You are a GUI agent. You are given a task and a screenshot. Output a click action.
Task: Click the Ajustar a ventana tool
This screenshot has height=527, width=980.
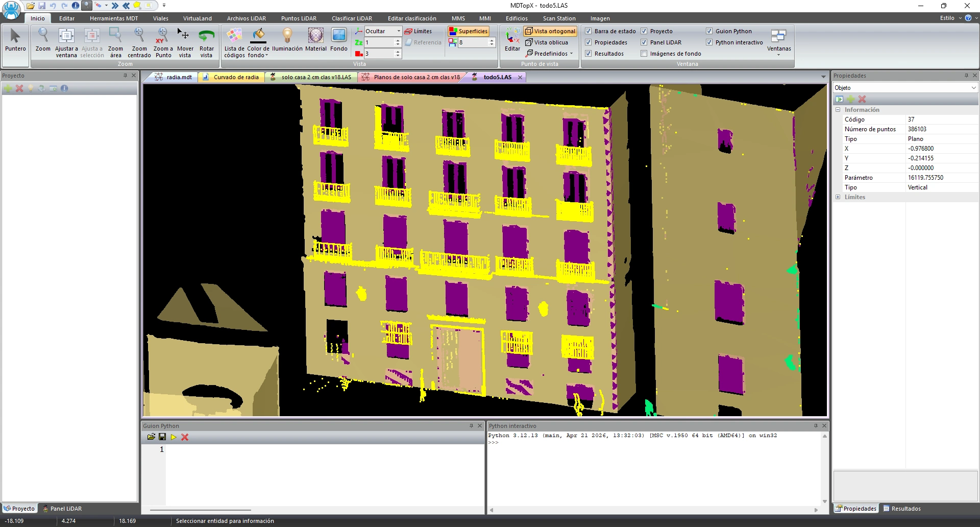(66, 42)
